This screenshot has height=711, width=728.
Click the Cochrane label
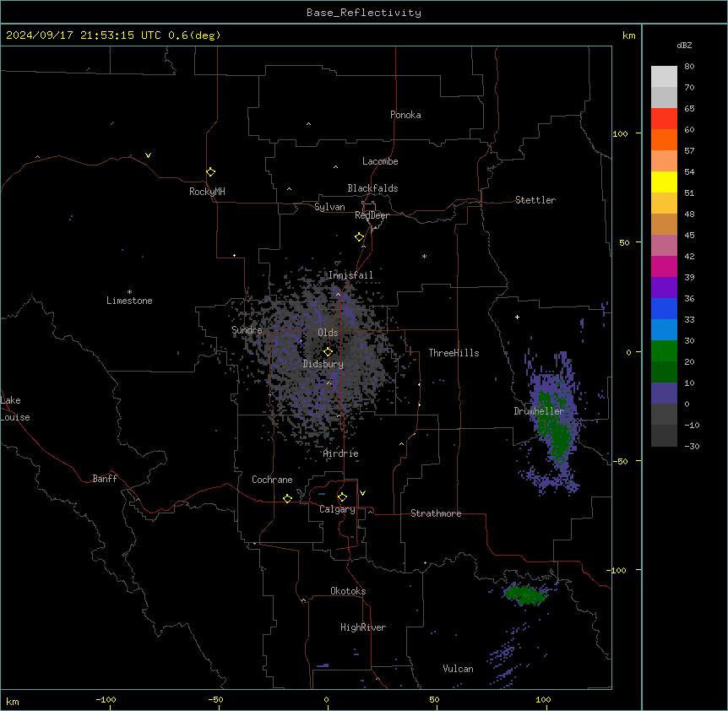(x=272, y=480)
